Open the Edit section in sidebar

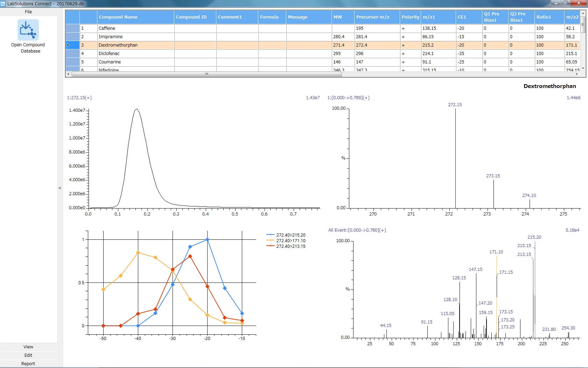28,355
